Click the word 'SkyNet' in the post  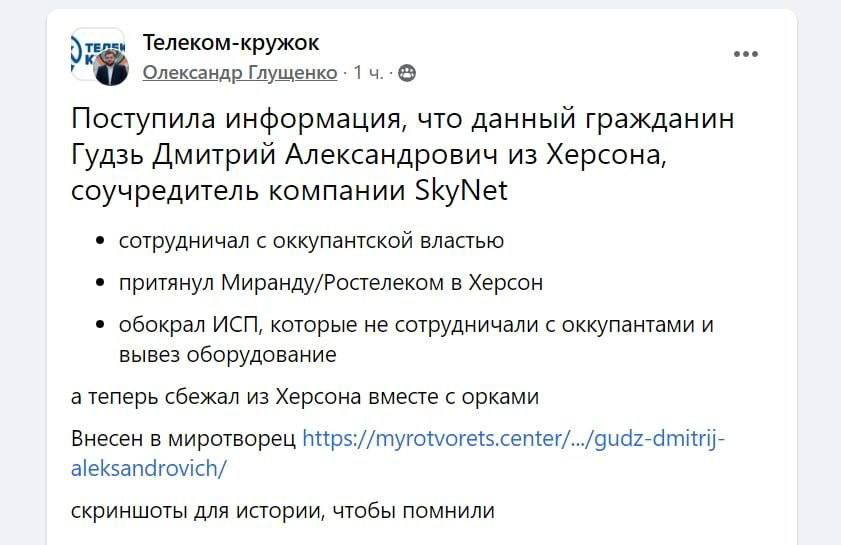coord(461,191)
